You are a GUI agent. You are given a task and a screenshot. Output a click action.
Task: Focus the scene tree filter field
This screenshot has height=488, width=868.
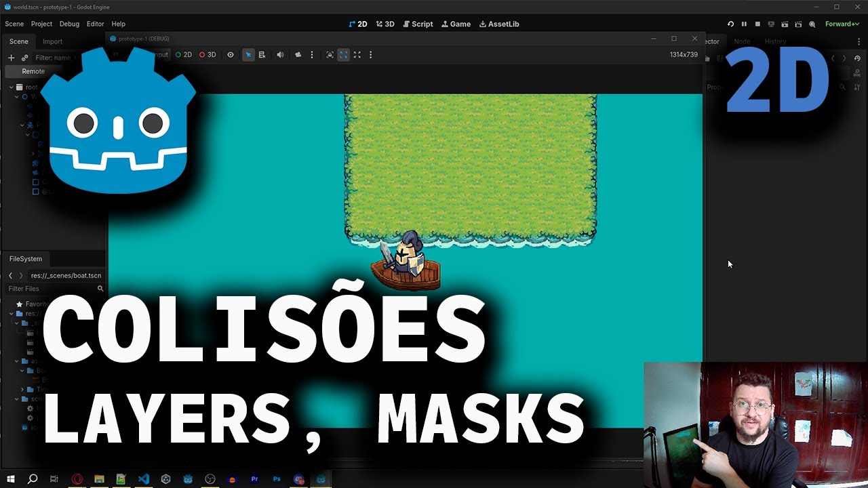pyautogui.click(x=58, y=58)
